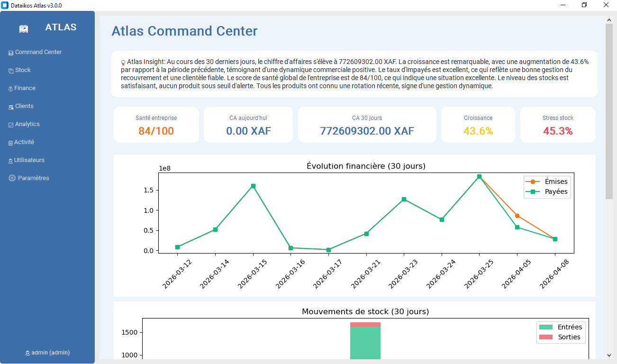This screenshot has height=364, width=617.
Task: Select the Santé entreprise 84/100 card
Action: point(156,125)
